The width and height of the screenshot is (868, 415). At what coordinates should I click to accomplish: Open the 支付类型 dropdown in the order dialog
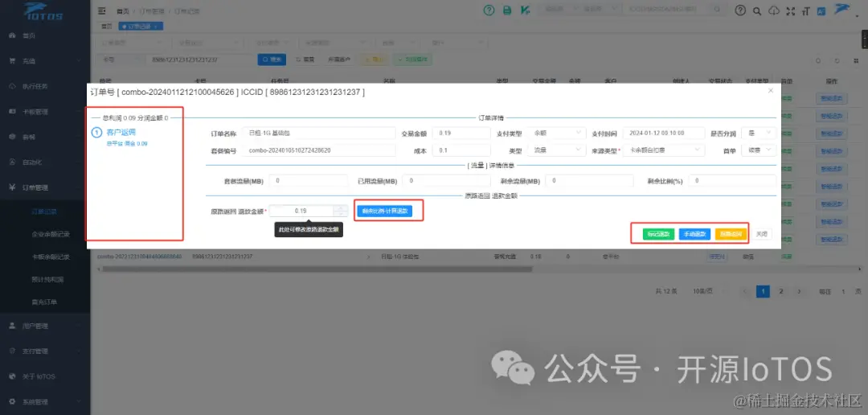556,133
